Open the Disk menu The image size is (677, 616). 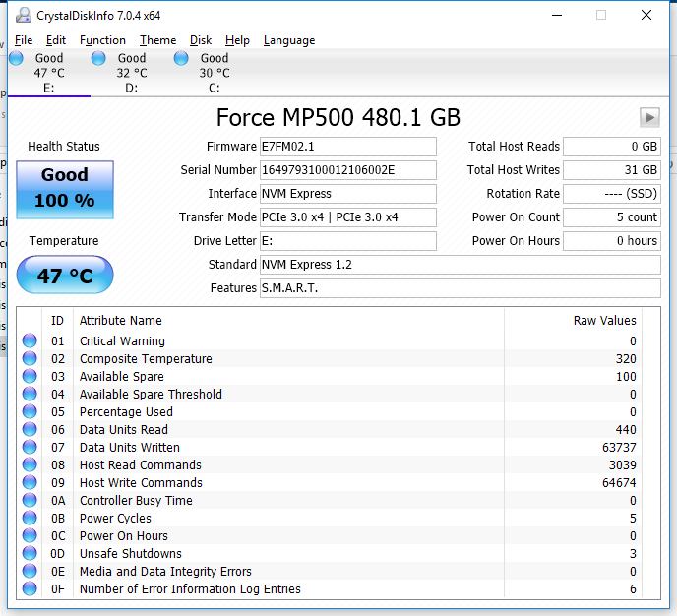tap(201, 40)
